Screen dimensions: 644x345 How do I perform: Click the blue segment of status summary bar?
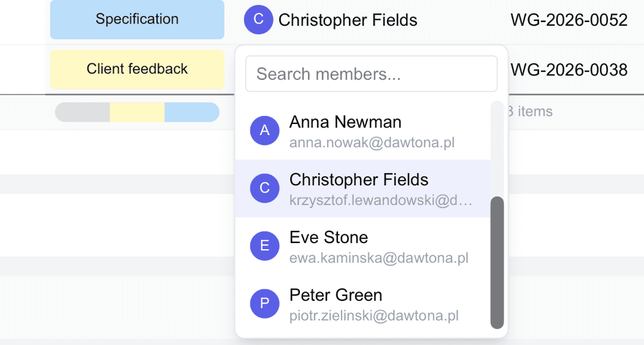[x=191, y=112]
